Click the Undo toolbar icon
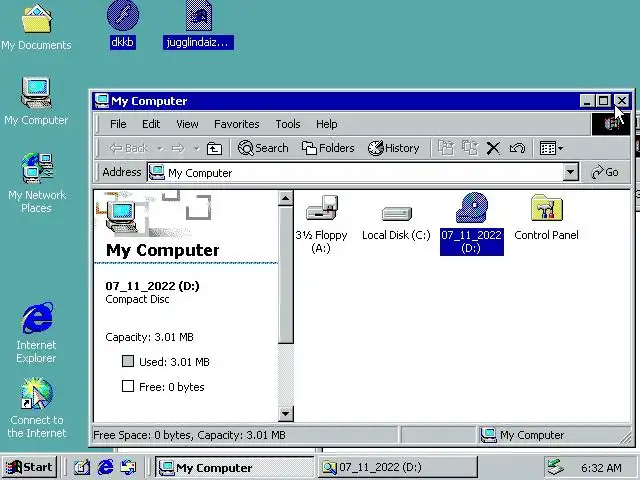The image size is (640, 480). tap(517, 148)
